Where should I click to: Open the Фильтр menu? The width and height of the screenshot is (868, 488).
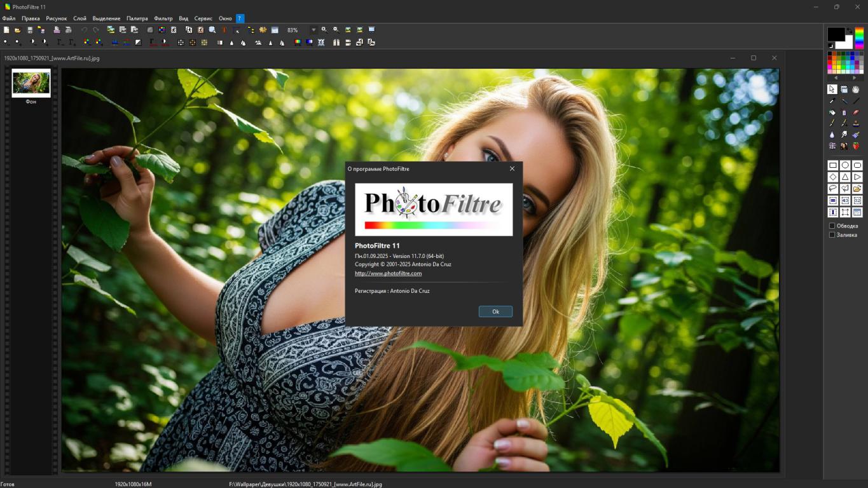tap(163, 18)
